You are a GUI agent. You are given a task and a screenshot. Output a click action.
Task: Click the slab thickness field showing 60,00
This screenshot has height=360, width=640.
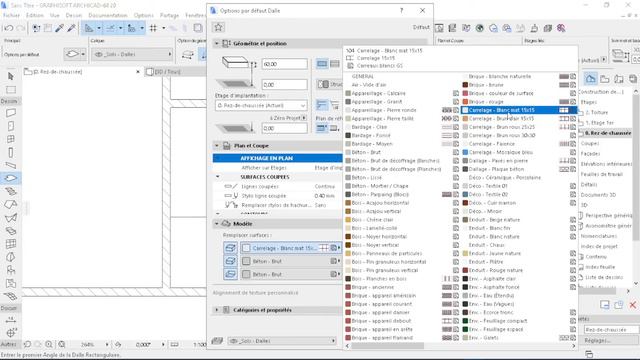click(284, 64)
